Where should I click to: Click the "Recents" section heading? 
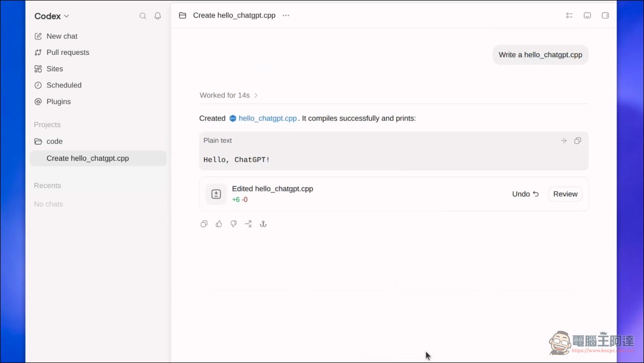click(x=47, y=186)
